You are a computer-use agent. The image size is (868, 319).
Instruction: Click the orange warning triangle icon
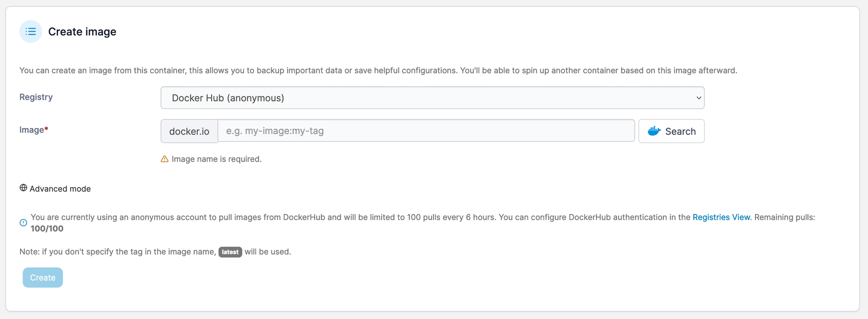[x=165, y=159]
